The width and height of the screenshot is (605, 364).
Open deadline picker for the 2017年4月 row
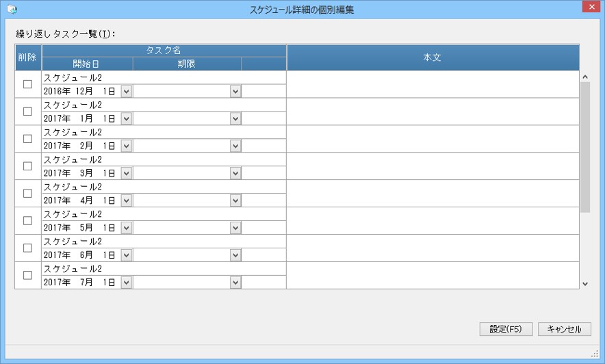tap(235, 200)
